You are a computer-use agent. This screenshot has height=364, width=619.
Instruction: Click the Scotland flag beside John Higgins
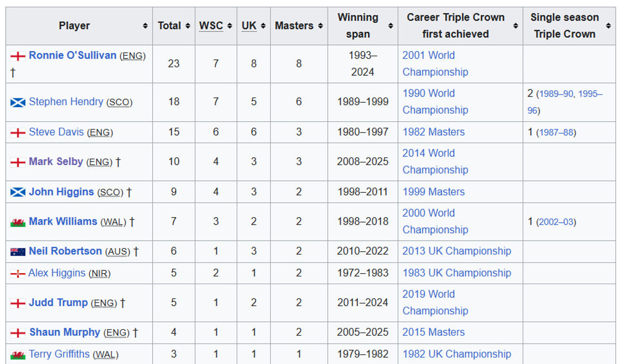18,192
